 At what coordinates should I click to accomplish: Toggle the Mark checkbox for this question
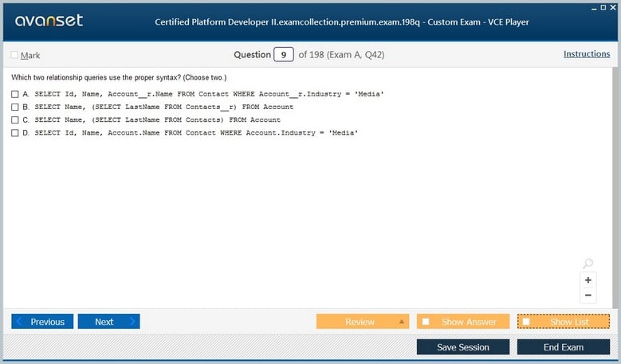coord(14,56)
